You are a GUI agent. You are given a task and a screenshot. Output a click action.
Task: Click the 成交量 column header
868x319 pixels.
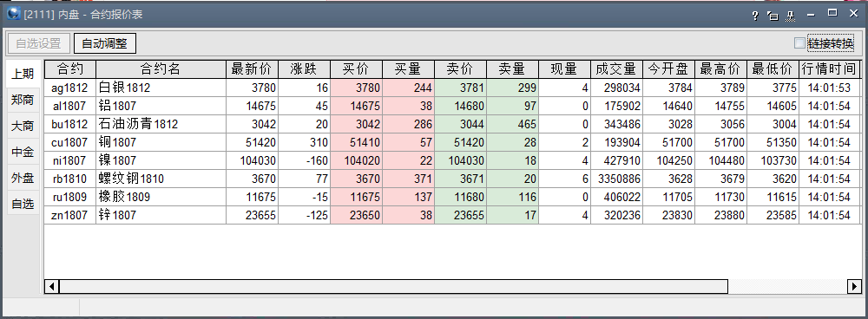(x=616, y=69)
